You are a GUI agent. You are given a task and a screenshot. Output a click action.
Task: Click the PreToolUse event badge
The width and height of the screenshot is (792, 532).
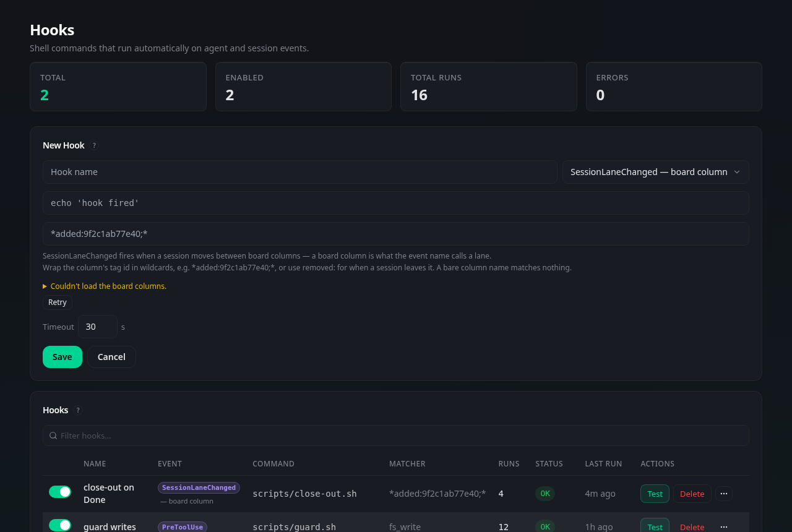point(183,527)
